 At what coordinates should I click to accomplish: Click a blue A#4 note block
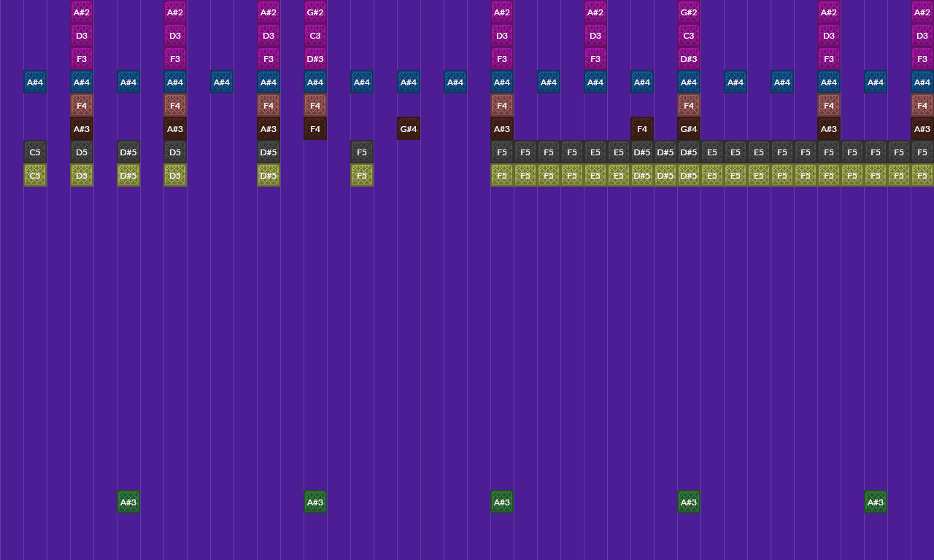click(x=34, y=82)
